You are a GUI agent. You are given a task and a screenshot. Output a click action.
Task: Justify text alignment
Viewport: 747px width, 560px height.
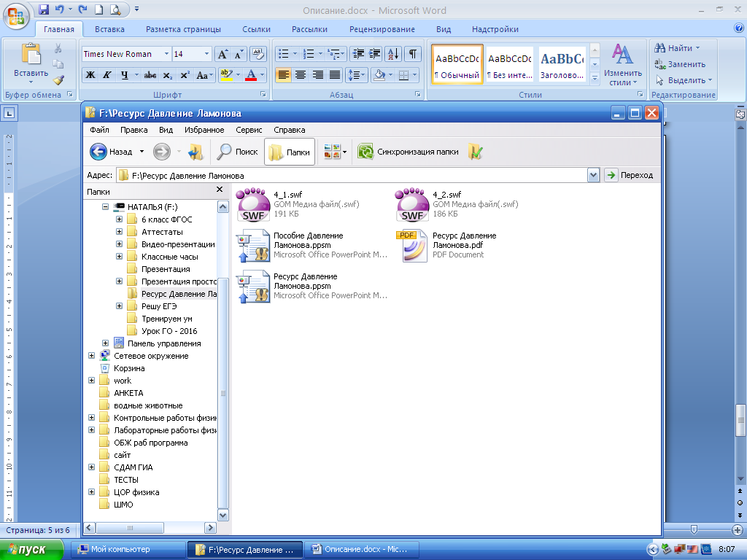pos(335,75)
